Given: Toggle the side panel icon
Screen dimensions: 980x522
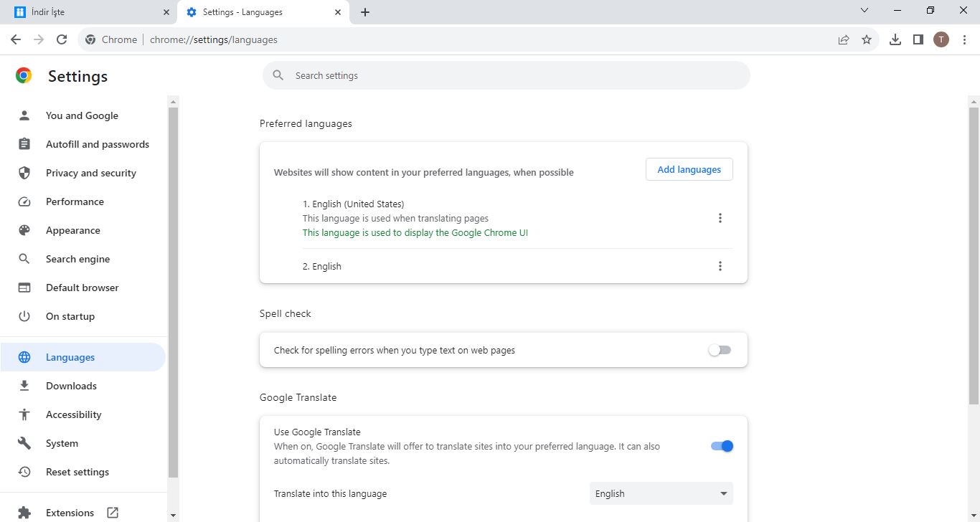Looking at the screenshot, I should 918,39.
